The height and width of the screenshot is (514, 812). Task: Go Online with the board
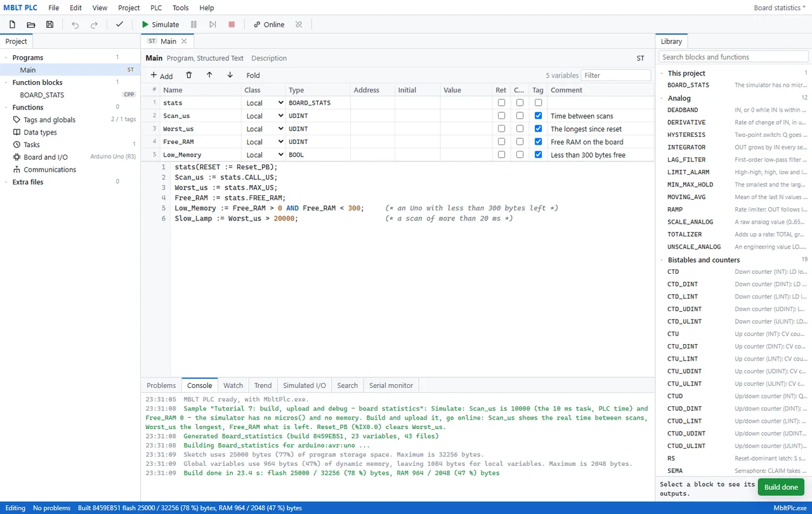click(x=269, y=24)
